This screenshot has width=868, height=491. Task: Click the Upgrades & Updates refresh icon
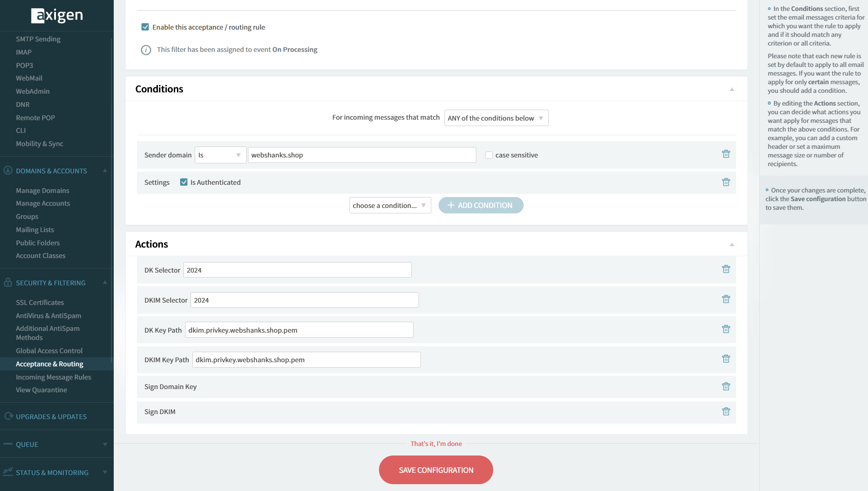coord(8,416)
